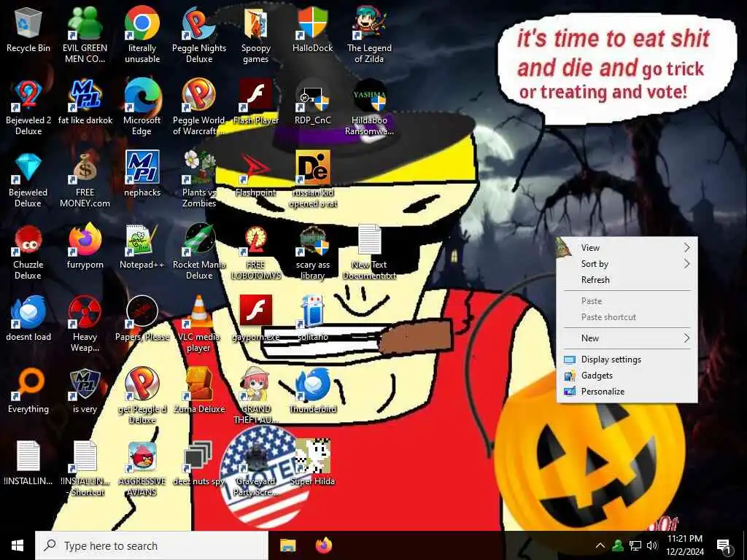
Task: Click the taskbar clock showing 11:21 PM
Action: click(685, 545)
